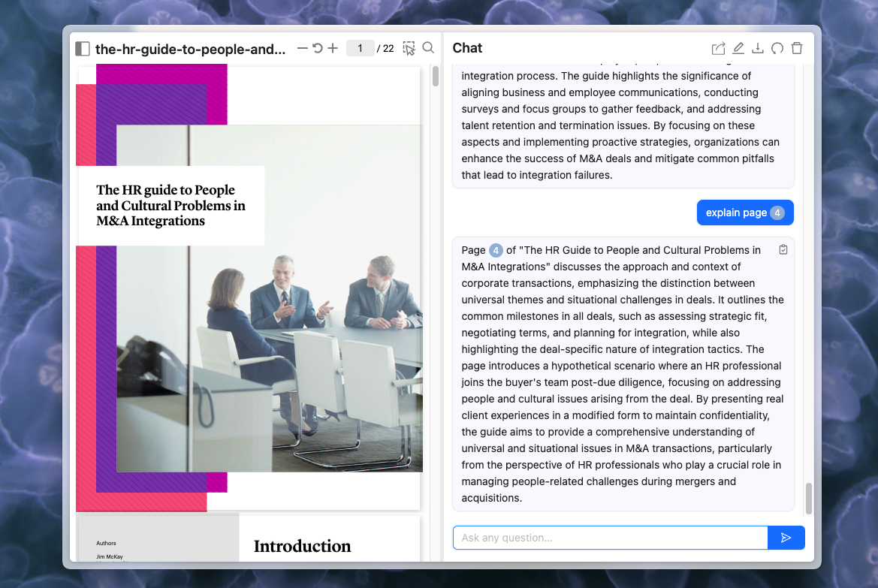The width and height of the screenshot is (878, 588).
Task: Copy the page 4 response with clipboard icon
Action: coord(783,250)
